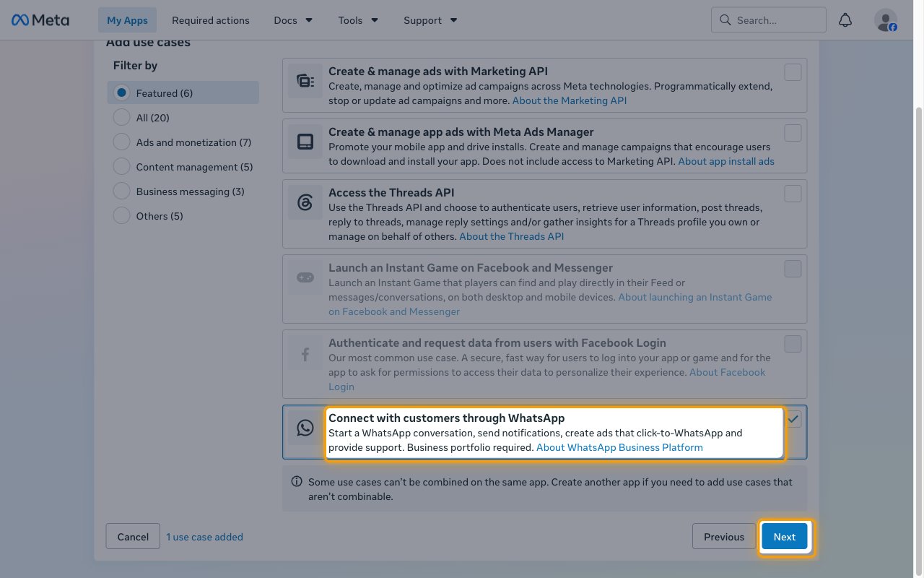Click the Search input field

point(769,20)
